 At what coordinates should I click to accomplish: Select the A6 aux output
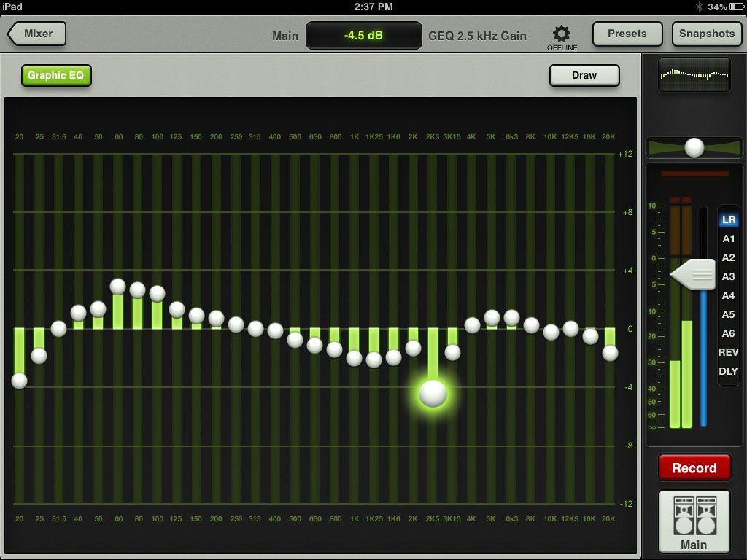tap(729, 333)
